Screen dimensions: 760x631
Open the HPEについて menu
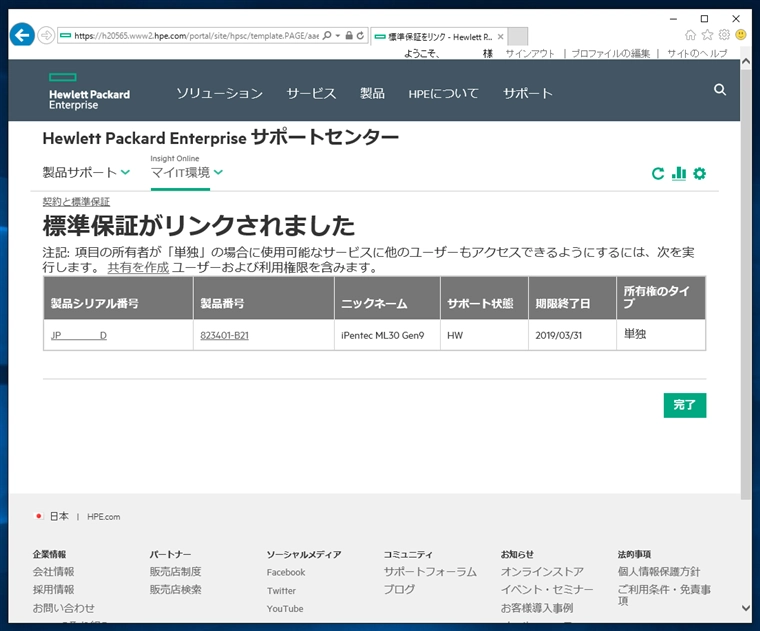click(x=443, y=93)
